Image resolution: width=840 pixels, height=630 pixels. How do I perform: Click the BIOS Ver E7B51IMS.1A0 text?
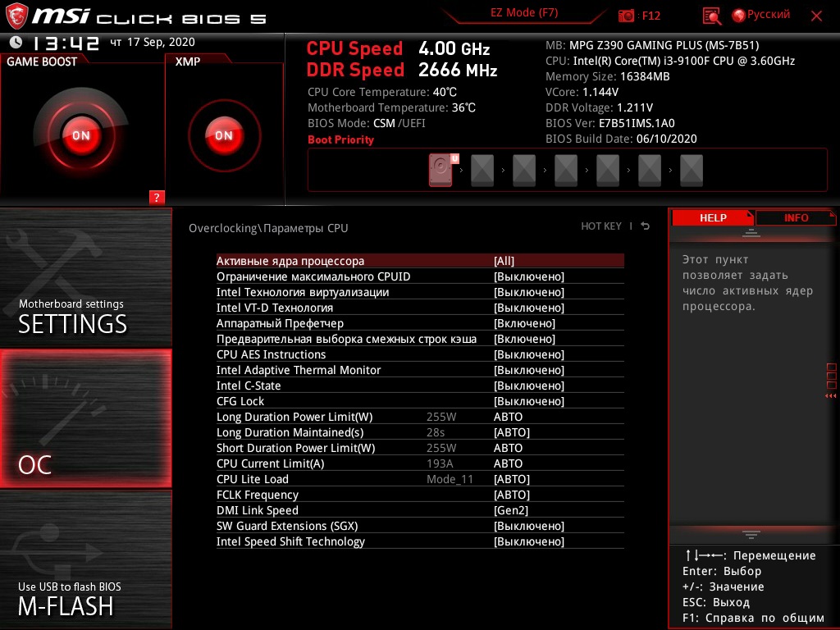point(610,123)
